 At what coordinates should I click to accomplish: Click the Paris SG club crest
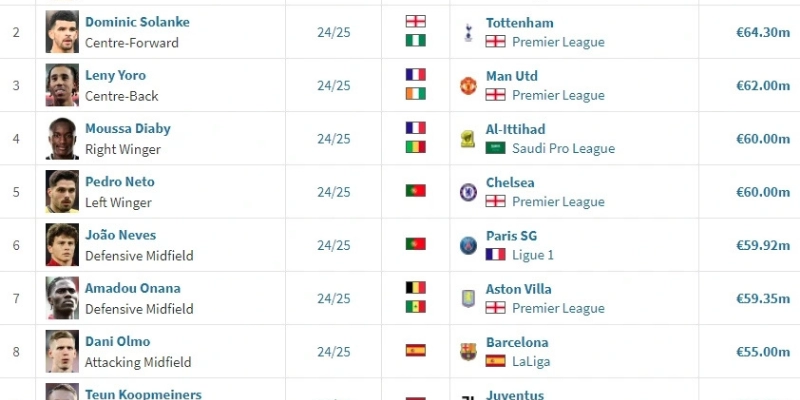pos(468,245)
